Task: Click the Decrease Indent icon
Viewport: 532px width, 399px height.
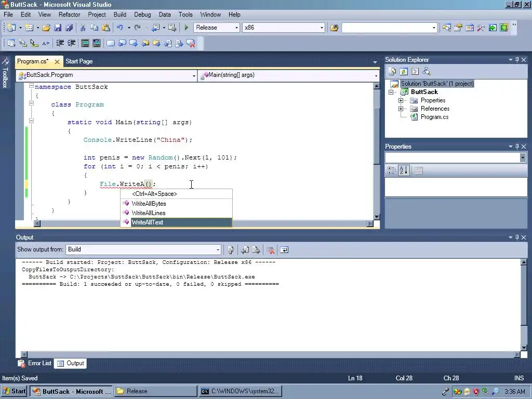Action: tap(60, 43)
